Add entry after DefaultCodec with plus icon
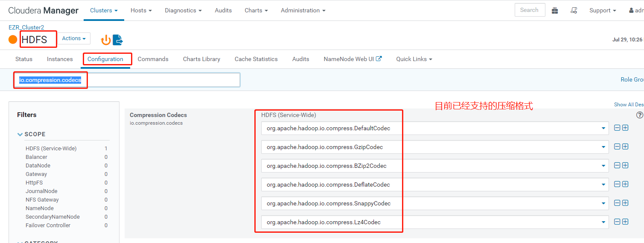Image resolution: width=644 pixels, height=243 pixels. pyautogui.click(x=625, y=128)
